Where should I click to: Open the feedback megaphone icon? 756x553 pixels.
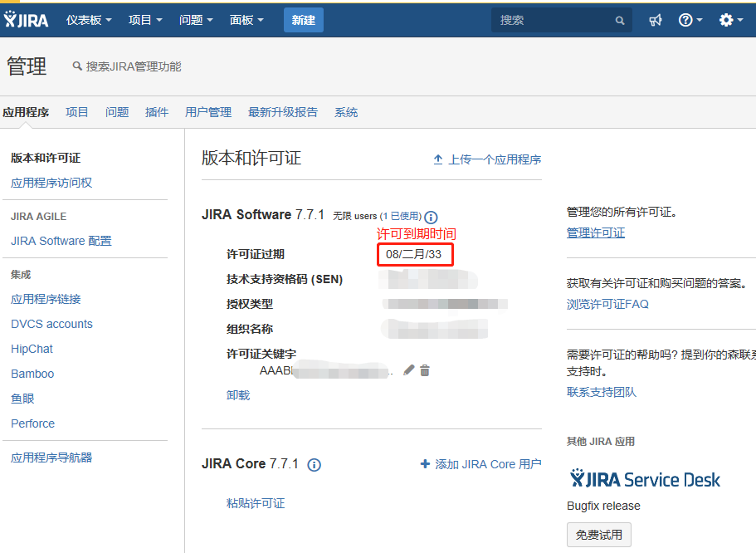[x=656, y=20]
